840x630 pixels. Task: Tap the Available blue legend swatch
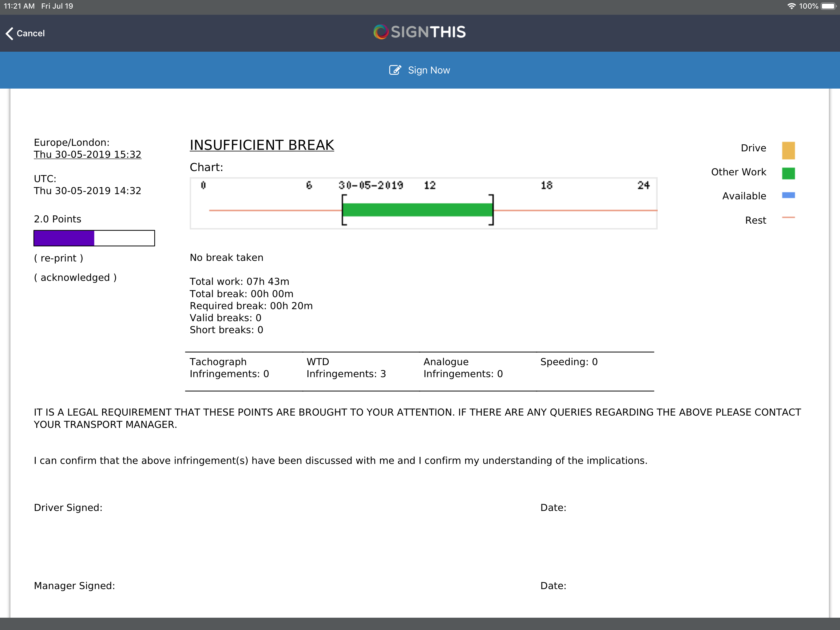click(788, 195)
